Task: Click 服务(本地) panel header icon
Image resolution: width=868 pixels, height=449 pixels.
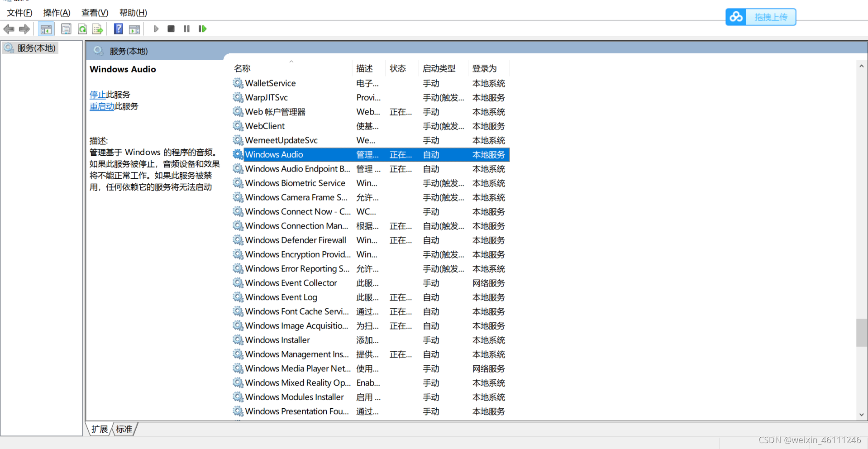Action: pyautogui.click(x=98, y=51)
